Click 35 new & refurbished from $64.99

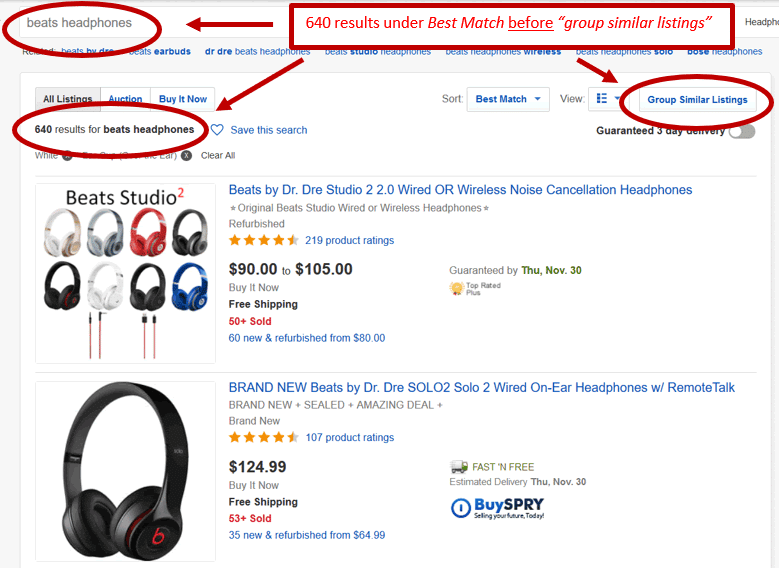pos(307,535)
